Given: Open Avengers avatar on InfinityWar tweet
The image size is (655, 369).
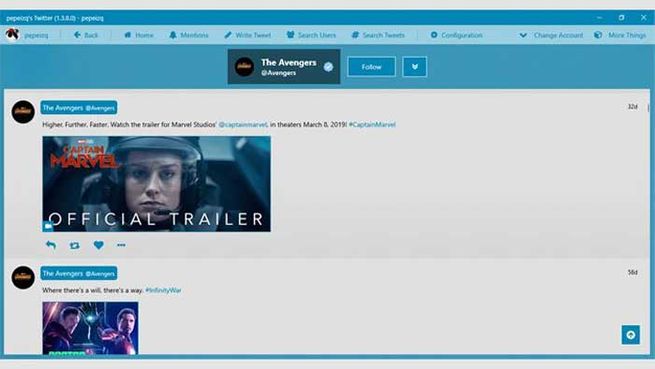Looking at the screenshot, I should [23, 277].
